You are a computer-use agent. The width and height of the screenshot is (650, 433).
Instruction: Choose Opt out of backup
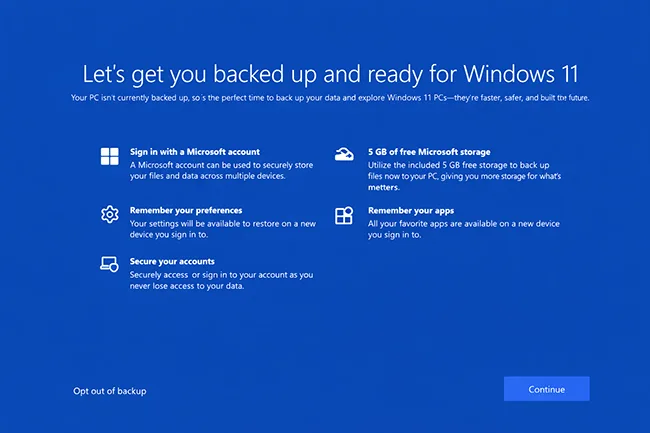coord(110,391)
